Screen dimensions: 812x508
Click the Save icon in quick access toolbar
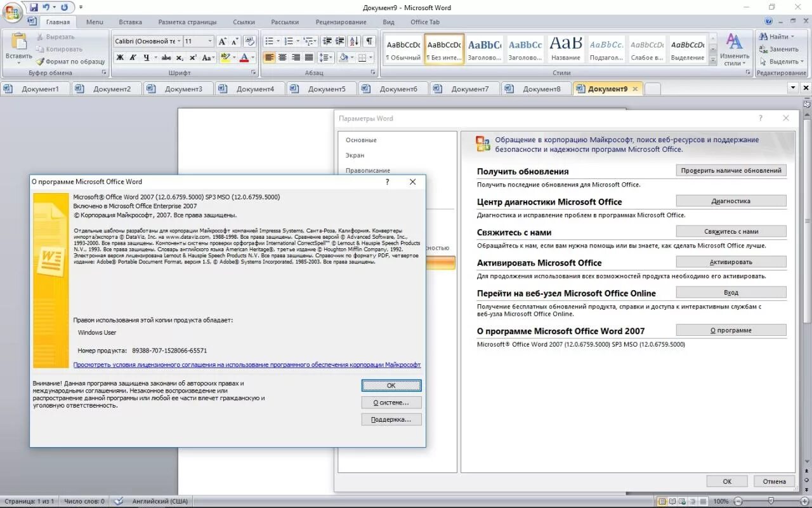pos(34,8)
